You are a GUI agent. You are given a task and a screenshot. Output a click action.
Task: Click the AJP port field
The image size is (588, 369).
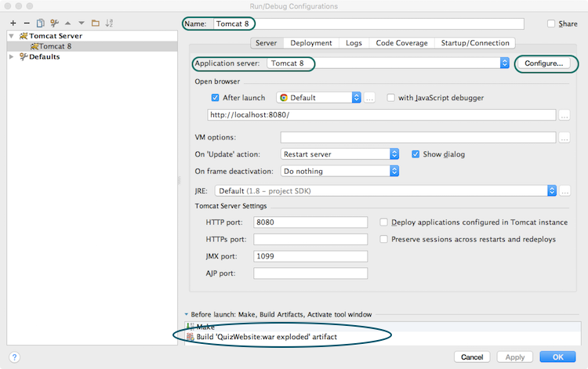310,273
